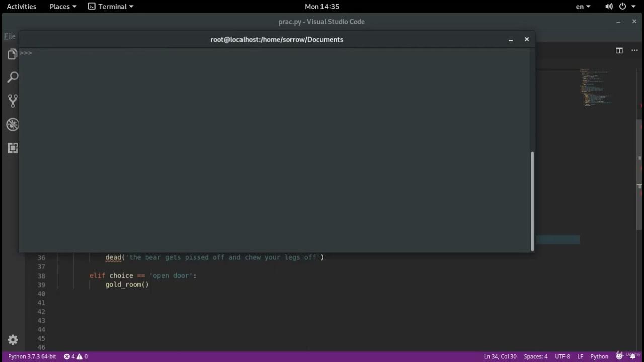Minimize the terminal window

(x=511, y=39)
